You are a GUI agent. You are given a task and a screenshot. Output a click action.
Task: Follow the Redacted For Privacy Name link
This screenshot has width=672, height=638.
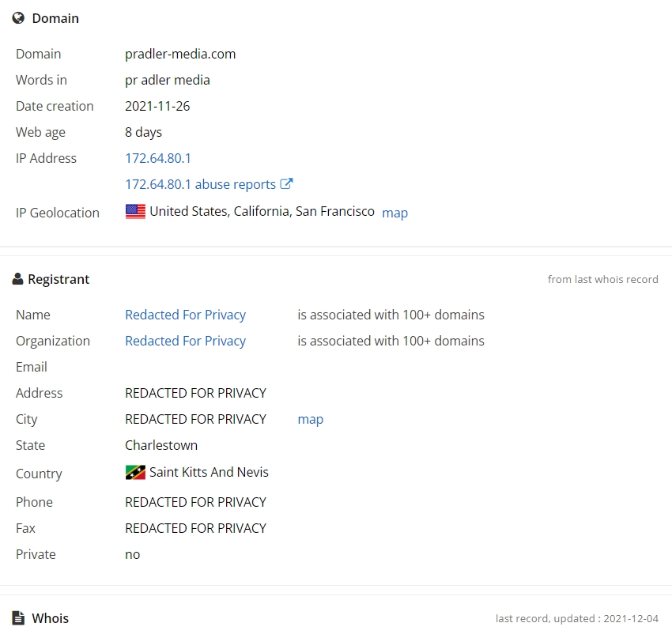coord(185,315)
